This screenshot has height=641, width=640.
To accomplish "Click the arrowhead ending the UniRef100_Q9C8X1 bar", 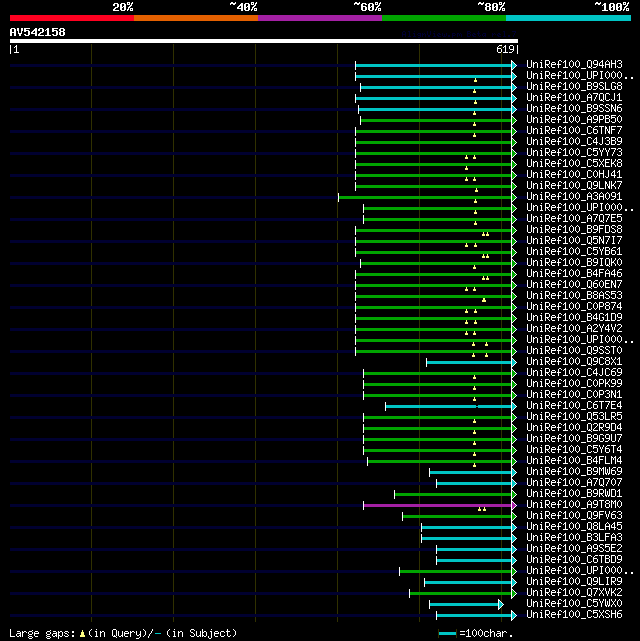I will [514, 362].
